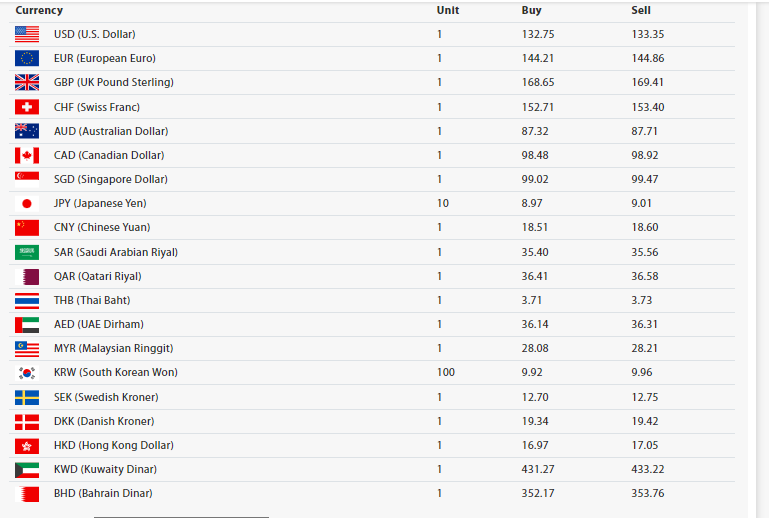This screenshot has height=518, width=769.
Task: Select the Saudi Arabian flag icon
Action: pos(27,252)
